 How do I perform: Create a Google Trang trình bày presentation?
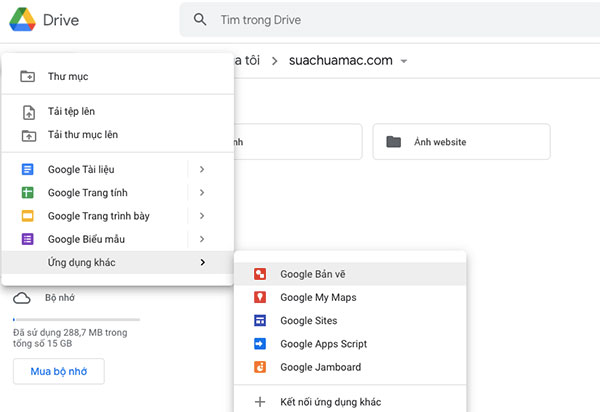(95, 216)
